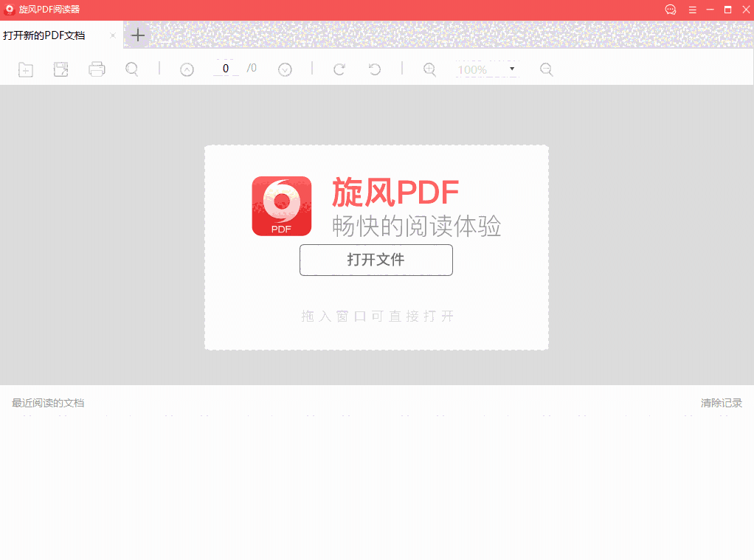Screen dimensions: 754x560
Task: Open a new tab with the plus button
Action: tap(137, 35)
